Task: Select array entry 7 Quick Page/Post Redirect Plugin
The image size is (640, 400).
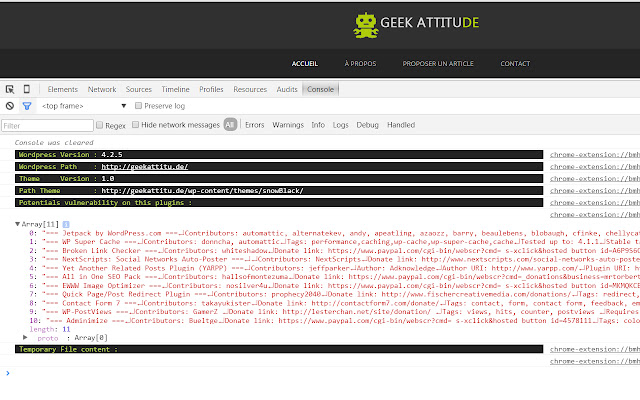Action: click(335, 294)
